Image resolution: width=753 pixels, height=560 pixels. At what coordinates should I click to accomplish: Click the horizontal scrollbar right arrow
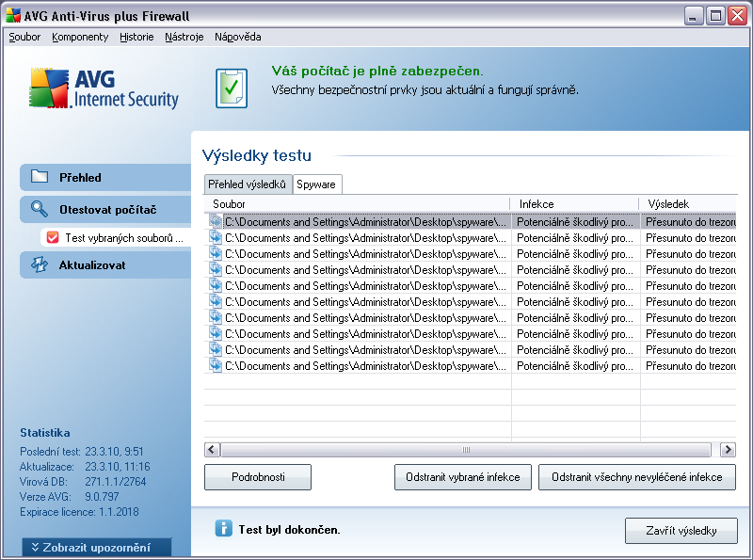point(728,450)
